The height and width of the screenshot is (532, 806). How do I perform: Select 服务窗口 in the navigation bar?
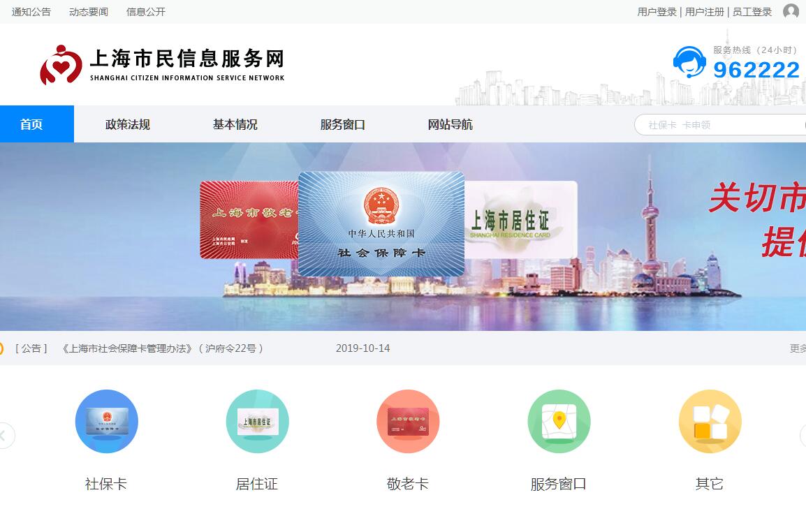click(x=343, y=124)
